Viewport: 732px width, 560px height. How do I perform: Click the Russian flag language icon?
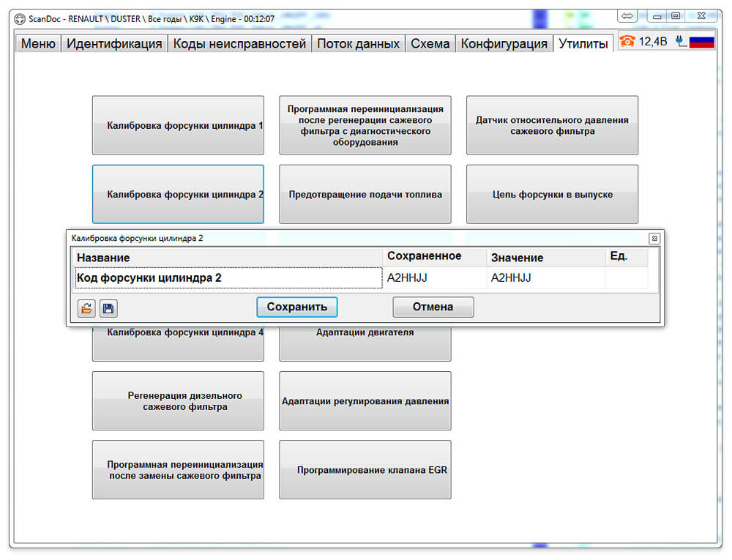click(x=702, y=42)
